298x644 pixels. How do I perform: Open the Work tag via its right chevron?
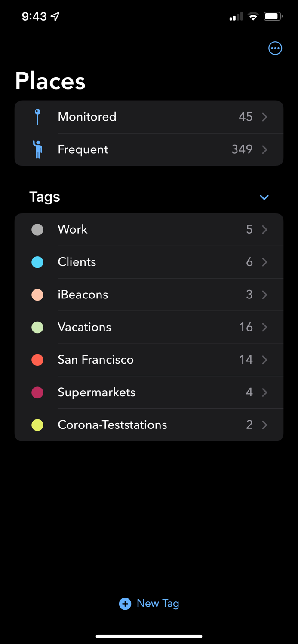click(265, 229)
